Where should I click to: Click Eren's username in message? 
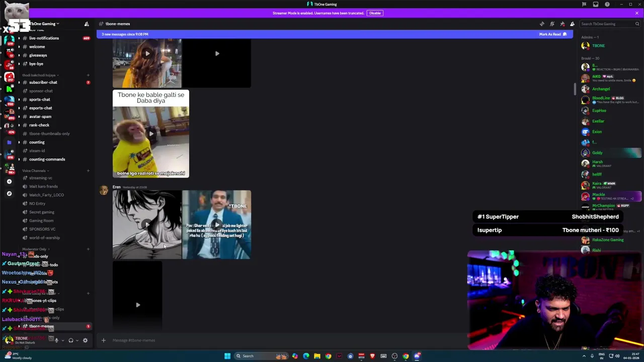click(117, 187)
